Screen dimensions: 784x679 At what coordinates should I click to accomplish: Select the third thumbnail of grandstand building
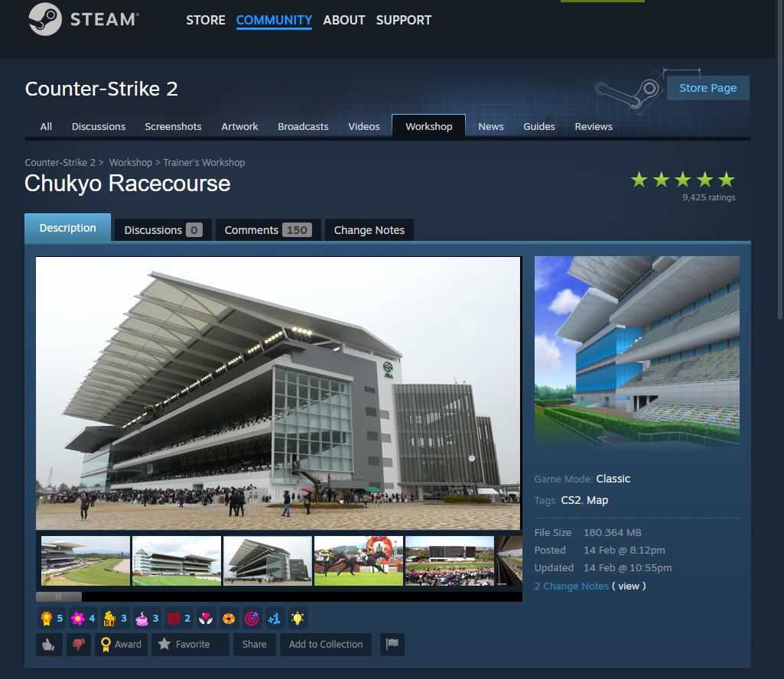[x=268, y=560]
